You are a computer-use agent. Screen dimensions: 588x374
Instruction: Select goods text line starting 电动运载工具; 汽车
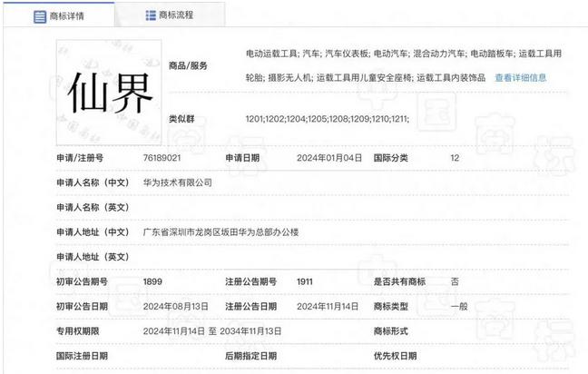click(x=404, y=54)
